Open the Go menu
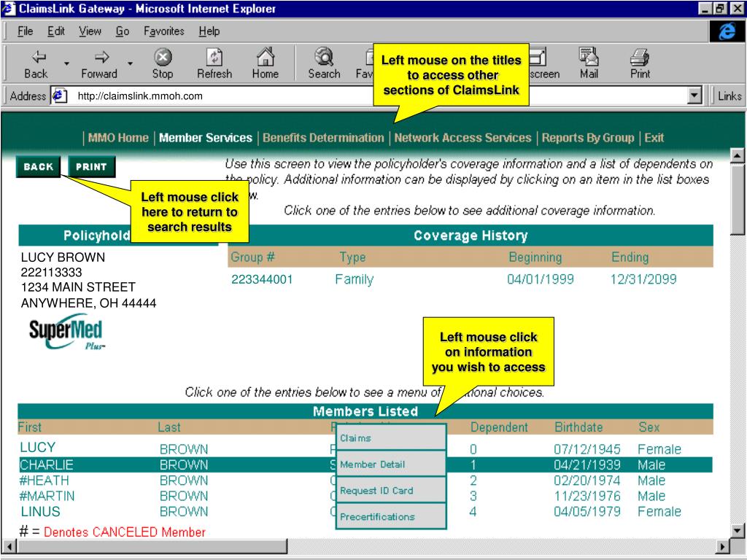Viewport: 747px width, 560px height. coord(123,31)
